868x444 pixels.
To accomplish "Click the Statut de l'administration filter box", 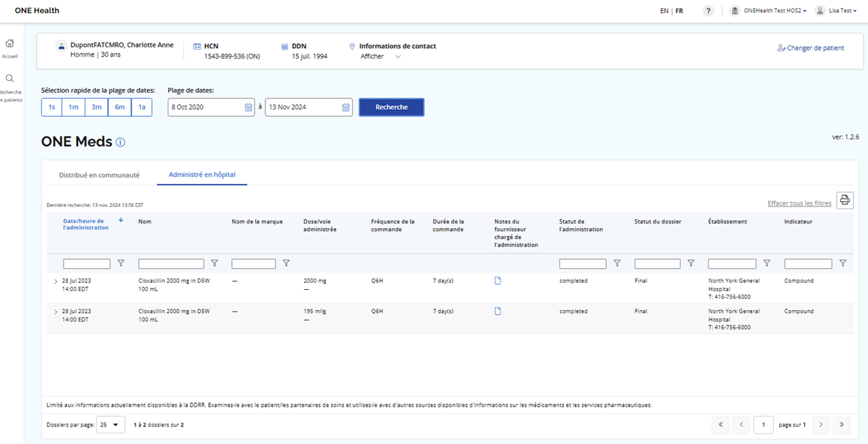I will click(x=583, y=264).
